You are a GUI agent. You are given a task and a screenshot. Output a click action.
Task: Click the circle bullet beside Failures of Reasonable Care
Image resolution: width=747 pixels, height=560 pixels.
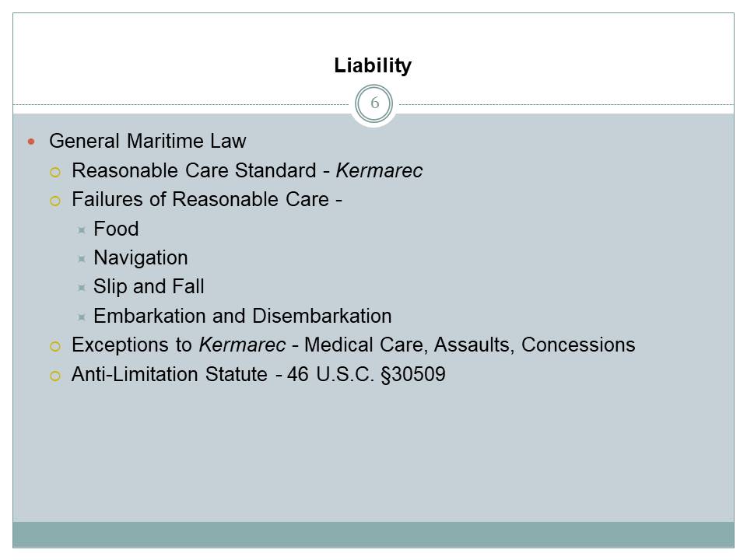[54, 201]
